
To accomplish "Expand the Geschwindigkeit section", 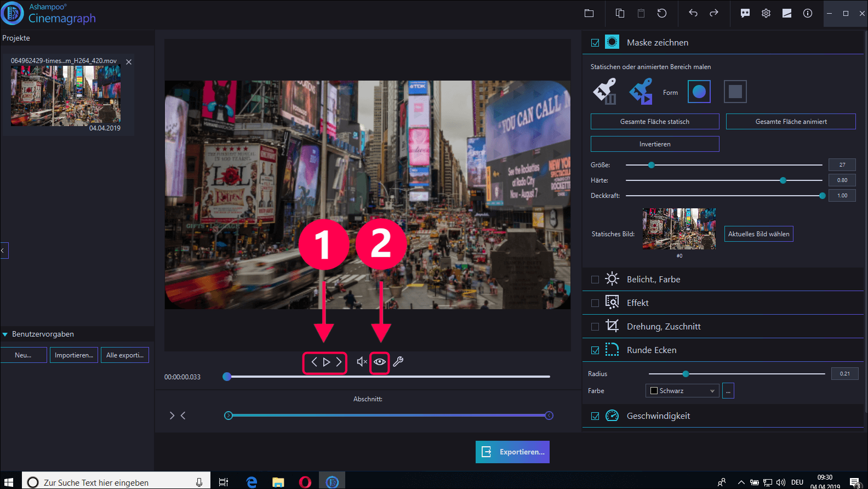I will click(723, 416).
